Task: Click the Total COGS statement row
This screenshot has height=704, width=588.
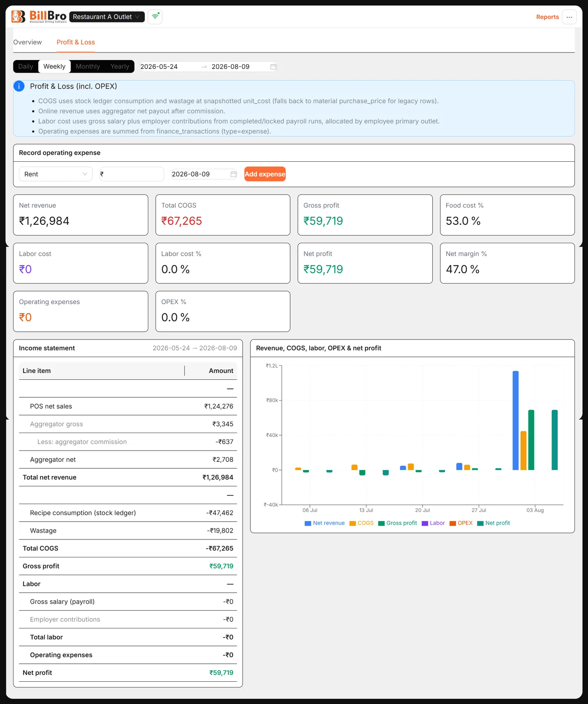Action: click(x=128, y=549)
